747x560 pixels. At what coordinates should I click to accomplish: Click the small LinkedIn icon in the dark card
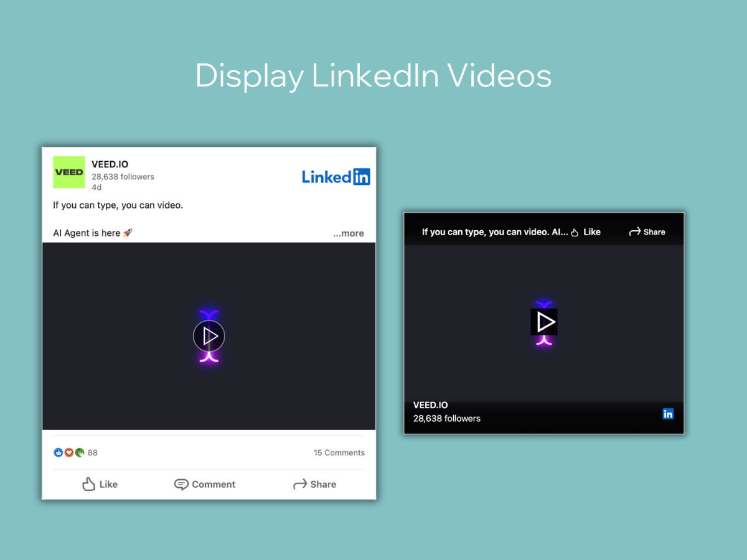668,413
